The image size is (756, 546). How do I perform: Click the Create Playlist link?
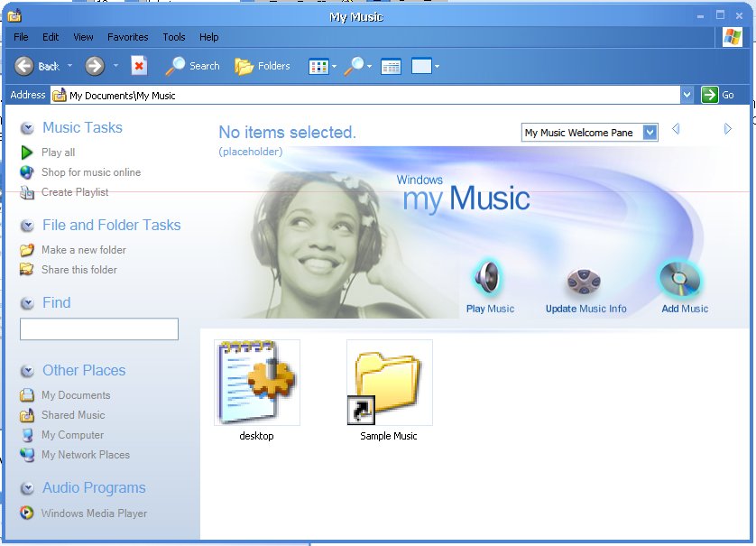tap(75, 192)
